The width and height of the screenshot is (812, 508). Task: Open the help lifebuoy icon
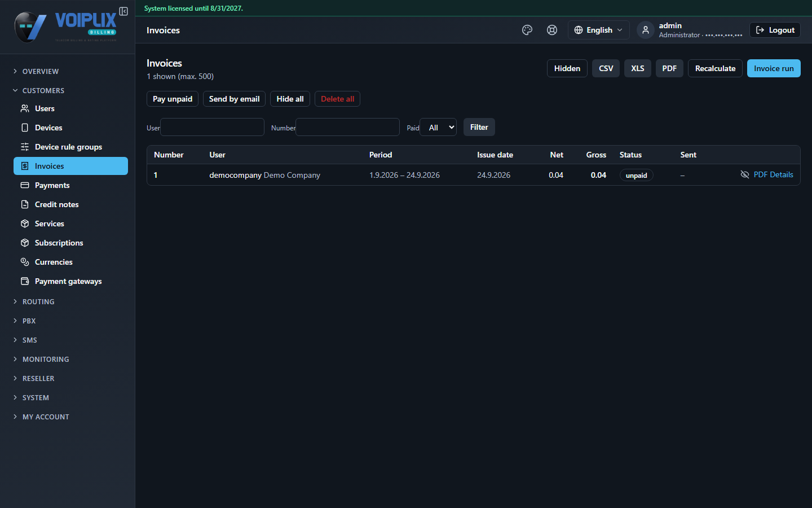click(x=552, y=30)
